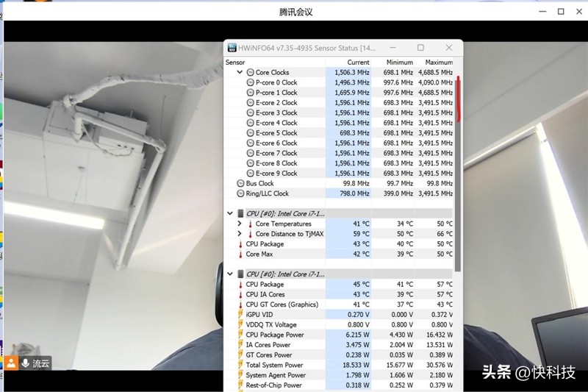This screenshot has width=588, height=392.
Task: Close the HWiNFO64 Sensor Status window
Action: point(449,48)
